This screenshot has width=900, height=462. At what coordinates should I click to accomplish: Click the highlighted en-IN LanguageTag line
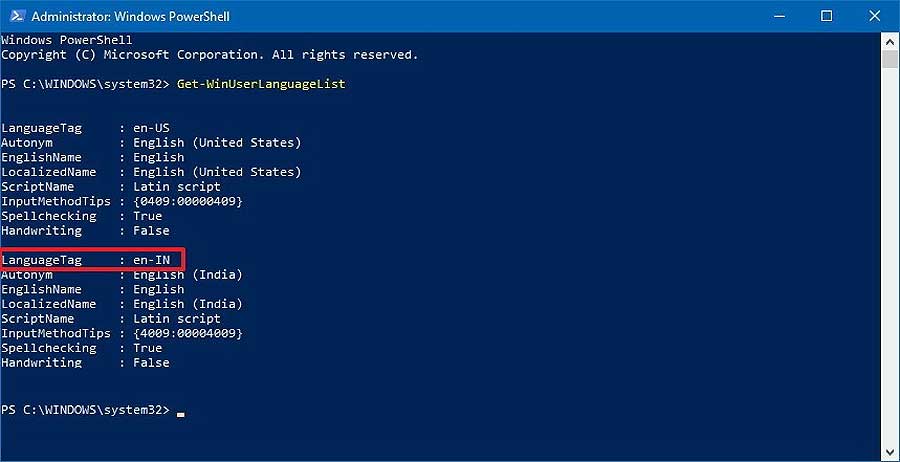tap(93, 260)
